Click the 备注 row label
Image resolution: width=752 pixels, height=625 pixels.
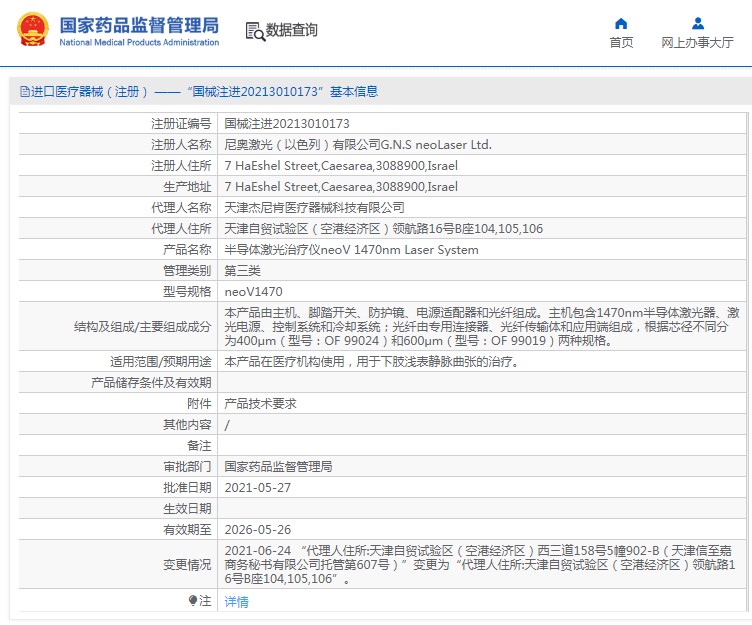pyautogui.click(x=199, y=446)
